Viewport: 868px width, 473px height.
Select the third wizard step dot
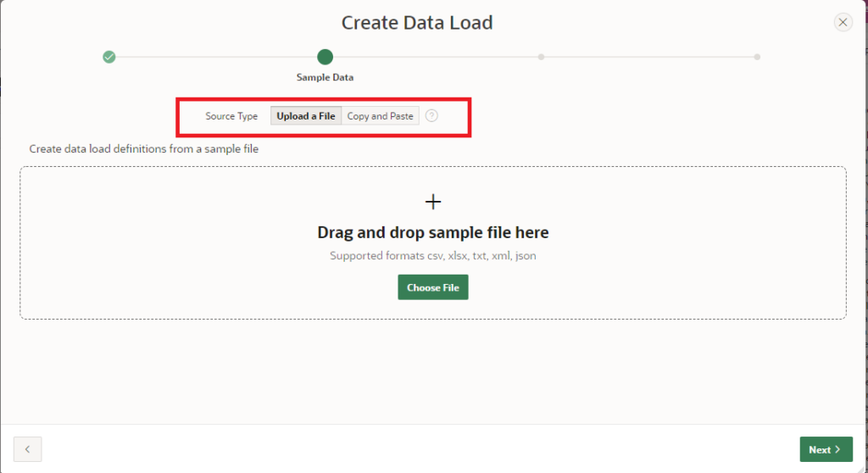[x=541, y=57]
